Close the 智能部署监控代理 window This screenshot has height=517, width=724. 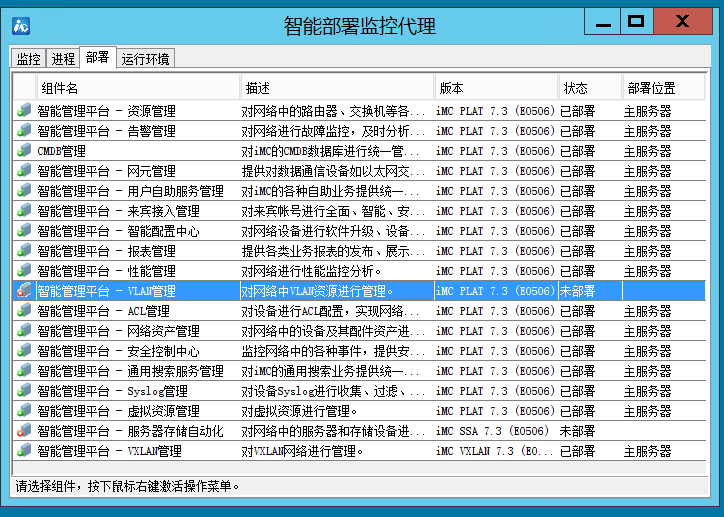coord(682,22)
